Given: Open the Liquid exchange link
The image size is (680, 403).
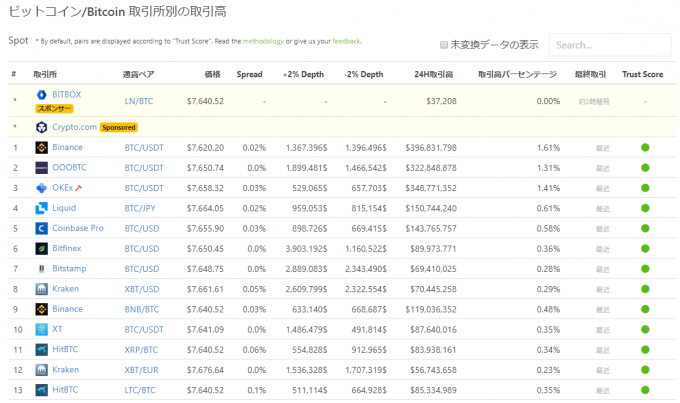Looking at the screenshot, I should 64,208.
